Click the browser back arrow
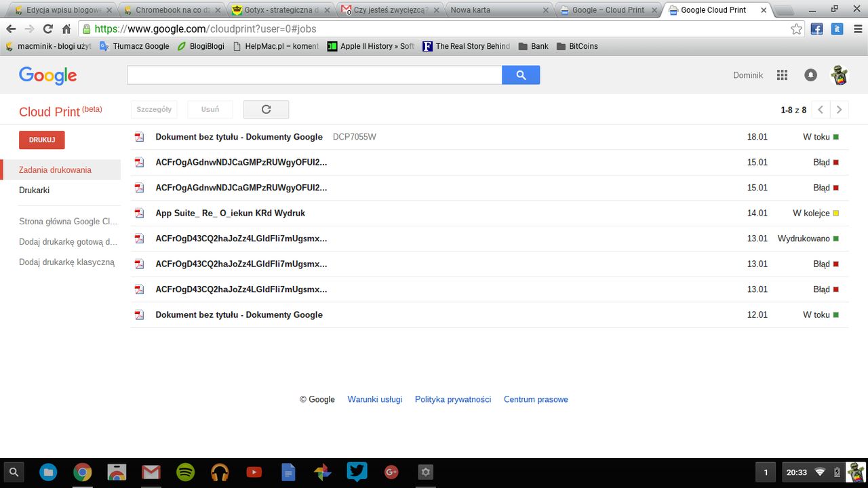 point(11,29)
